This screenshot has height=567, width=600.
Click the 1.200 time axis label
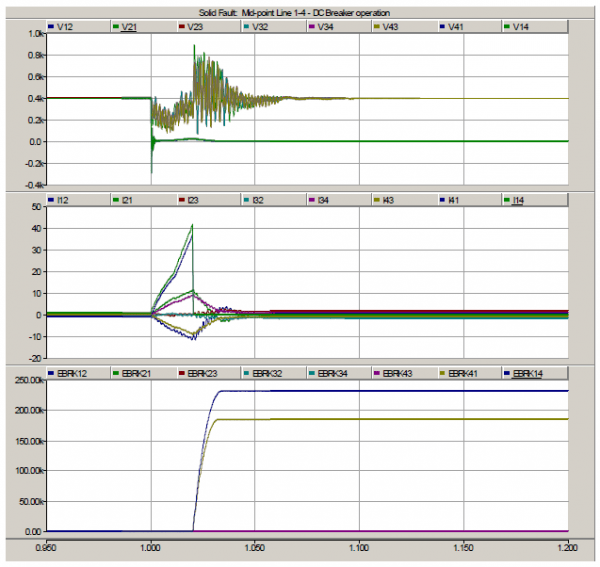(567, 547)
